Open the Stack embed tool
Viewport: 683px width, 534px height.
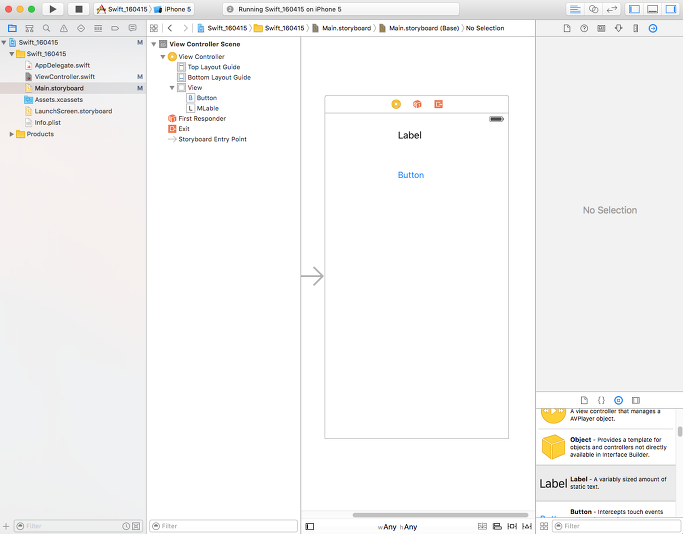[482, 527]
